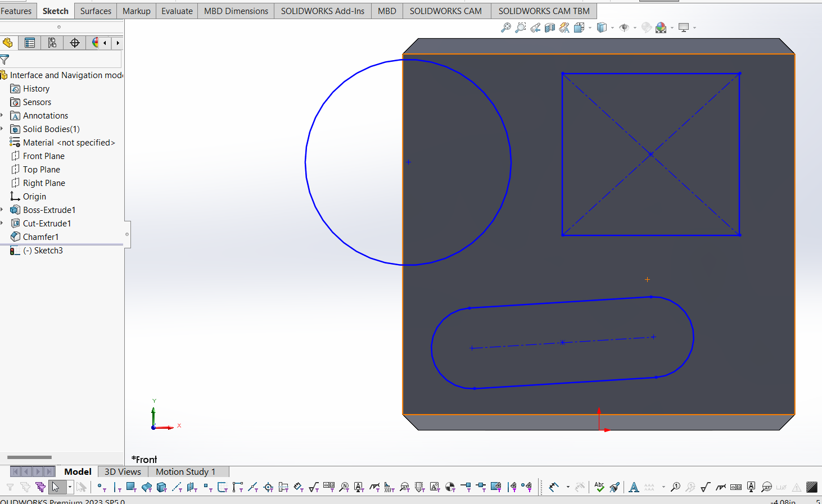This screenshot has width=822, height=504.
Task: Select the Chamfer1 feature
Action: 35,237
